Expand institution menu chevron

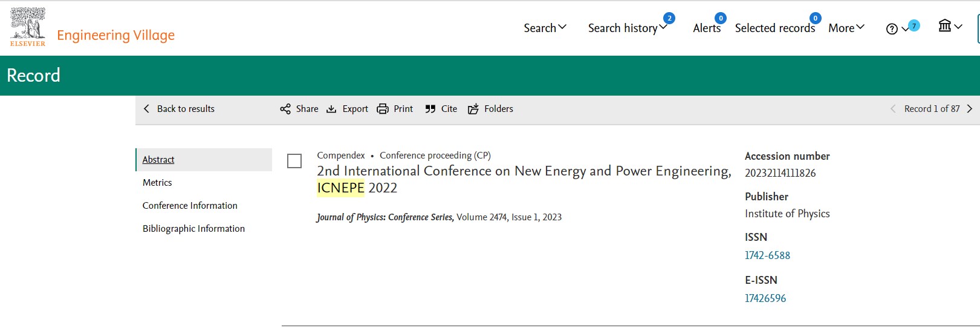pyautogui.click(x=958, y=26)
